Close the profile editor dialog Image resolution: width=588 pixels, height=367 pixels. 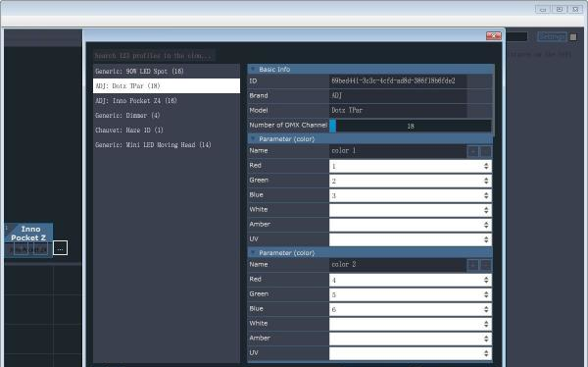494,35
